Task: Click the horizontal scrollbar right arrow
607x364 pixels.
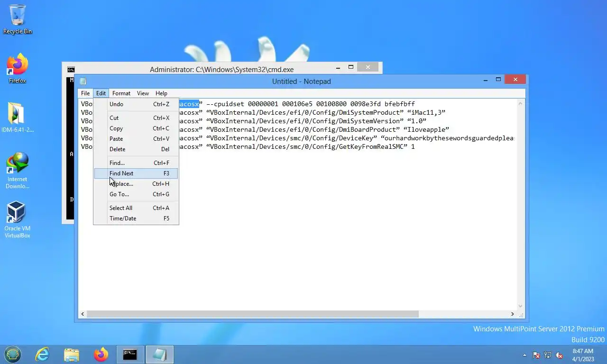Action: (x=512, y=314)
